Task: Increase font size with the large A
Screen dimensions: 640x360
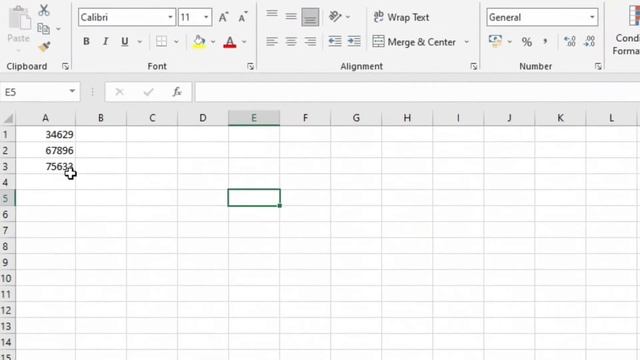Action: pyautogui.click(x=223, y=17)
